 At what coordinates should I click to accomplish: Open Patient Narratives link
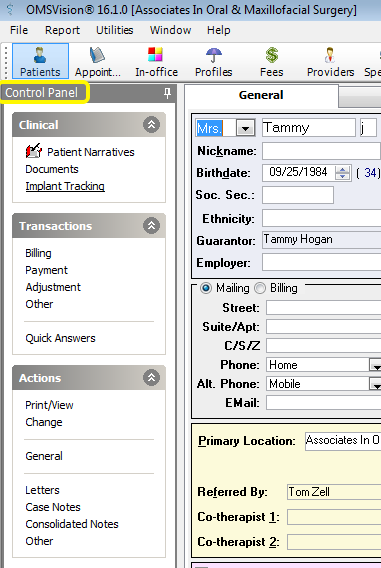point(91,152)
